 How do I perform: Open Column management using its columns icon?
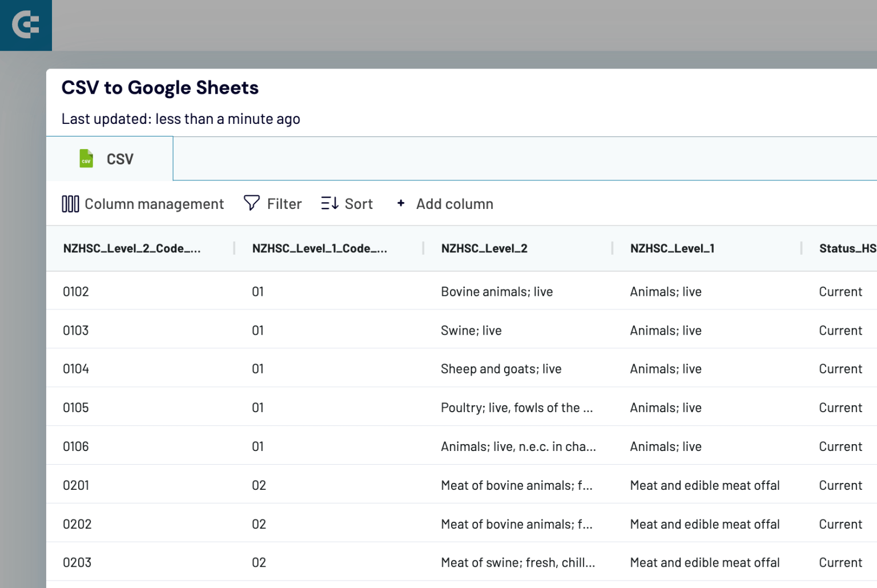click(70, 203)
